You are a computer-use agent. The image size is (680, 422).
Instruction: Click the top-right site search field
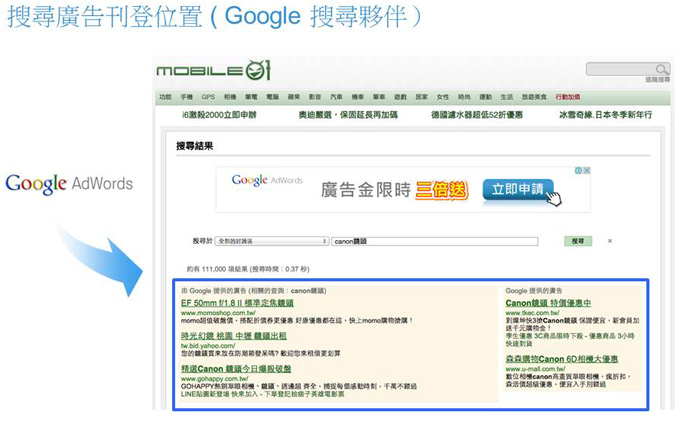[x=628, y=69]
